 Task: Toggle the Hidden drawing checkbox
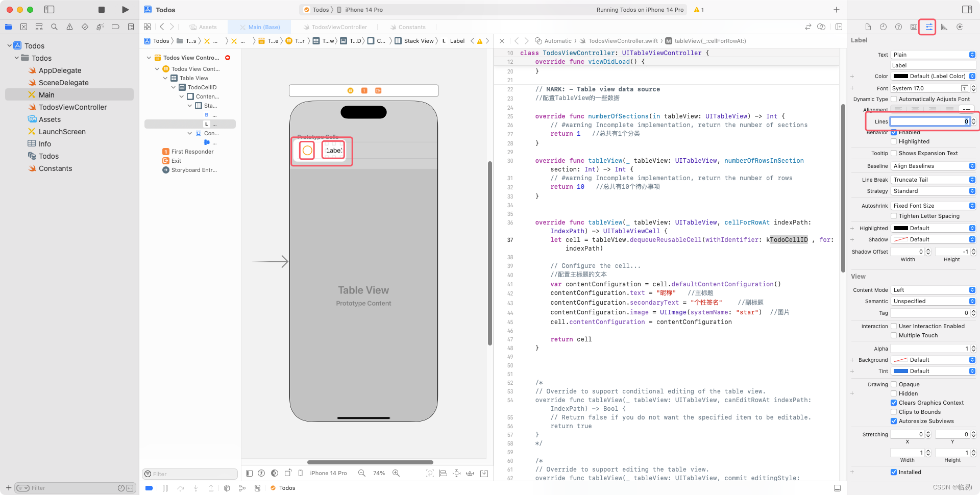point(894,393)
